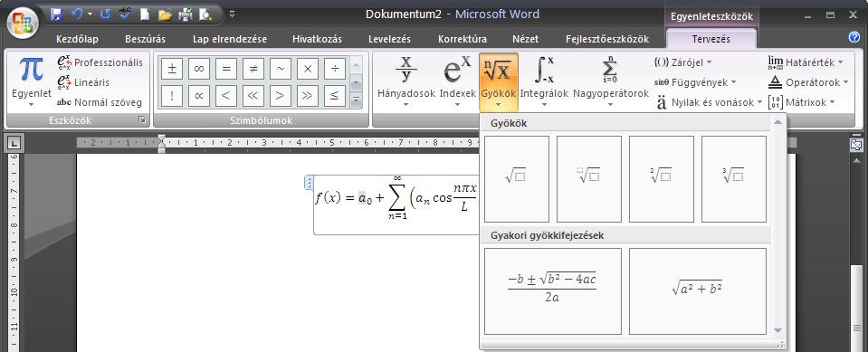Open the Operátorok menu
Screen dimensions: 868x352
tap(808, 82)
